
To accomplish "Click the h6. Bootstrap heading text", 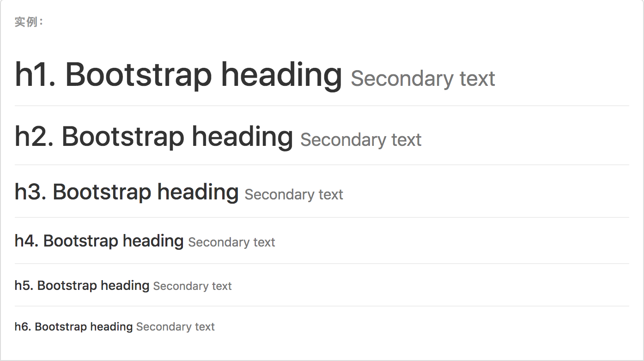I will tap(73, 327).
